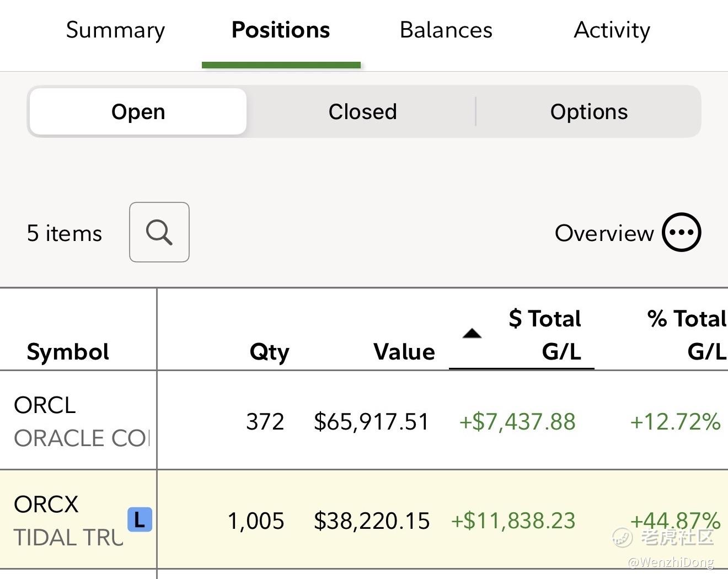Sort by % Total G/L column
Viewport: 728px width, 579px height.
point(686,335)
